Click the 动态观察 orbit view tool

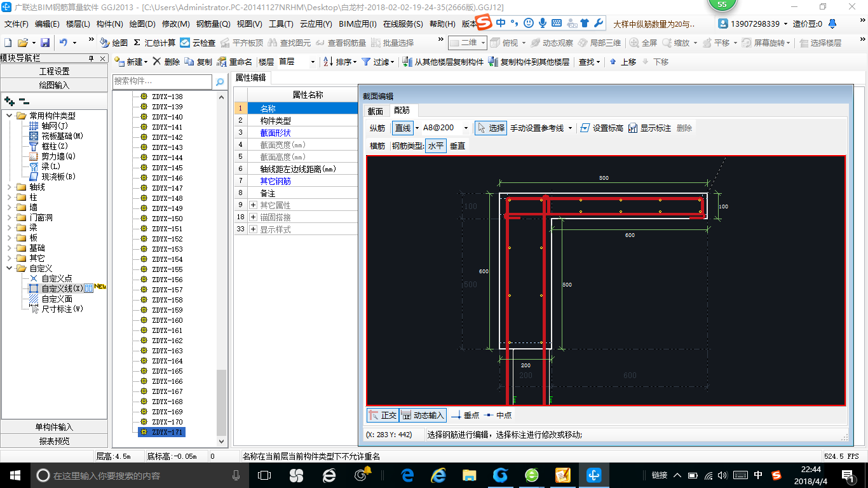point(552,43)
